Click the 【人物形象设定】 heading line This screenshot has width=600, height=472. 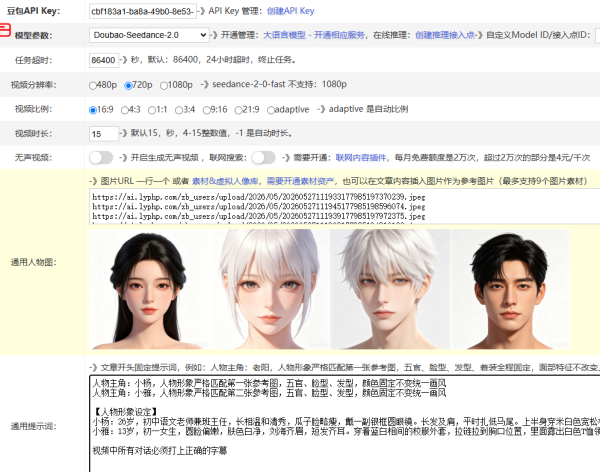coord(125,412)
